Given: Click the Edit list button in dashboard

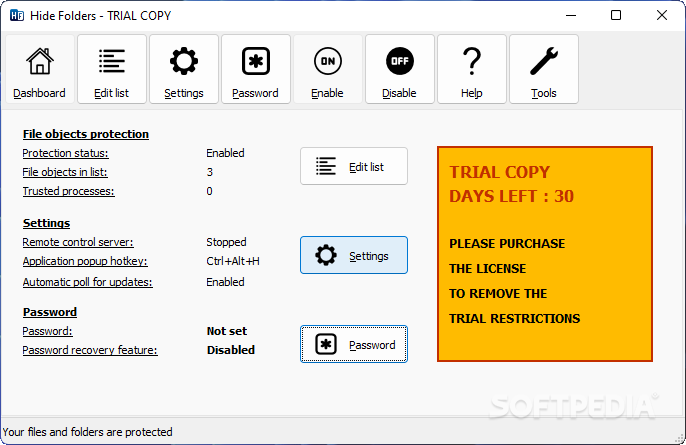Looking at the screenshot, I should (x=354, y=166).
